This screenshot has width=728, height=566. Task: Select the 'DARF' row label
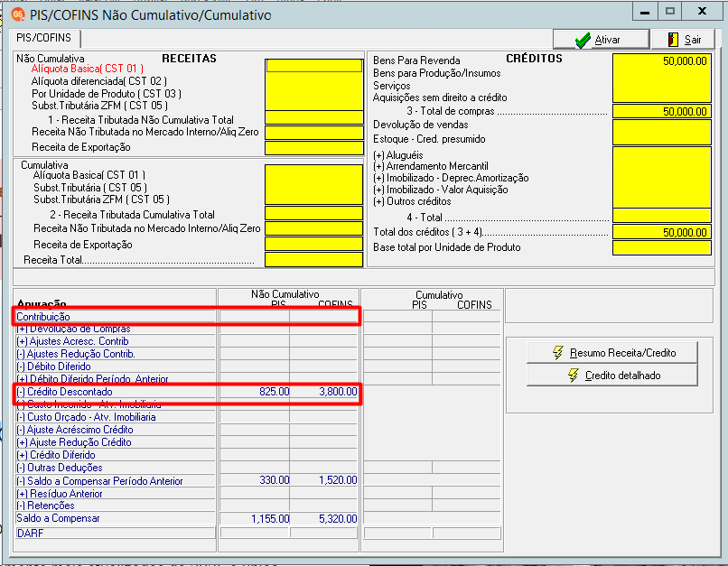click(x=30, y=534)
